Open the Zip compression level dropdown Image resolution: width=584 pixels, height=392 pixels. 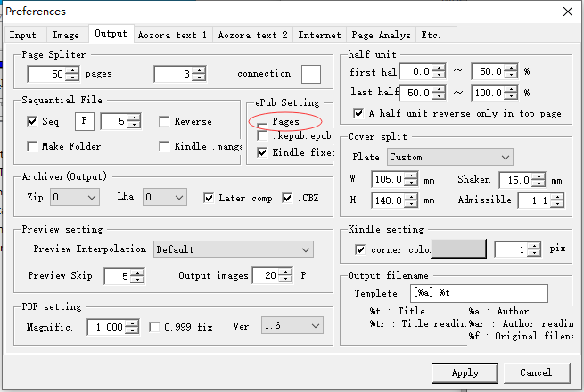coord(75,197)
